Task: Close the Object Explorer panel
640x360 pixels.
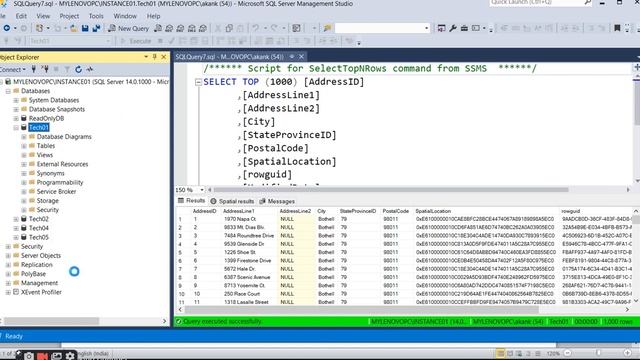Action: tap(164, 57)
